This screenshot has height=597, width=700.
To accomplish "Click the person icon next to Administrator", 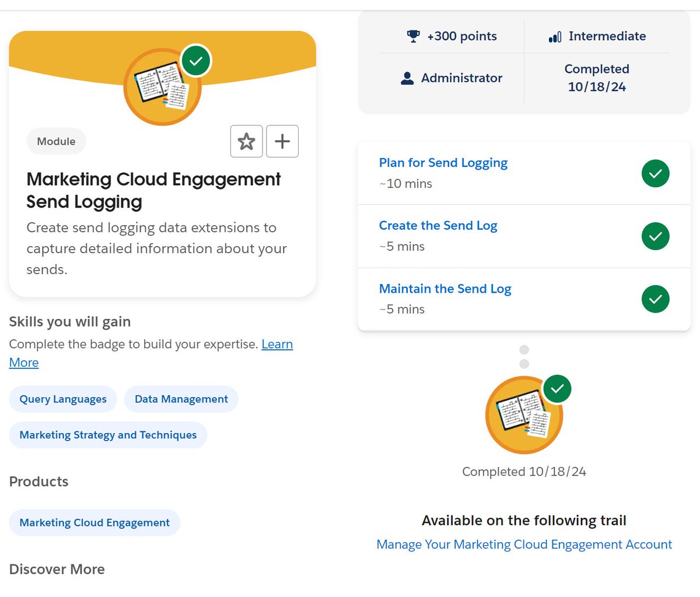I will pyautogui.click(x=407, y=78).
